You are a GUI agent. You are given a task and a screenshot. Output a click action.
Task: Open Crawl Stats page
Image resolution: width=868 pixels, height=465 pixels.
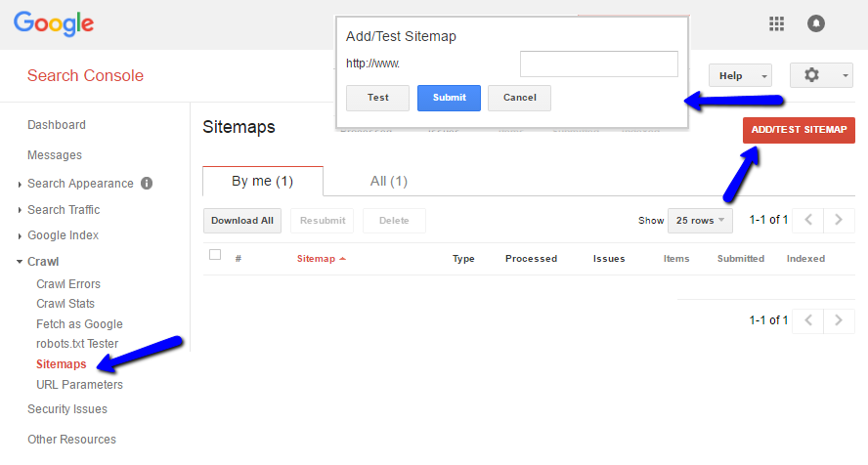(x=65, y=304)
